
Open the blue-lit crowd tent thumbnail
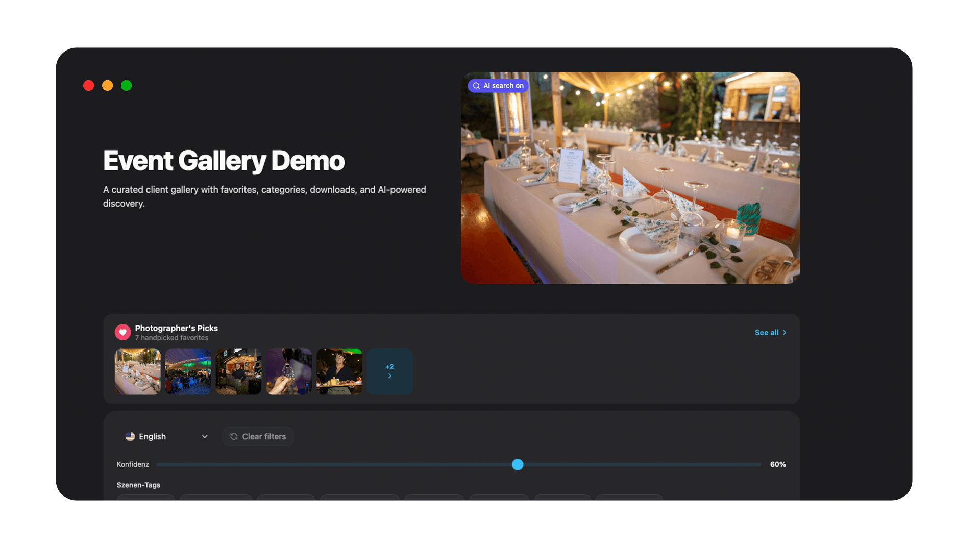click(188, 371)
